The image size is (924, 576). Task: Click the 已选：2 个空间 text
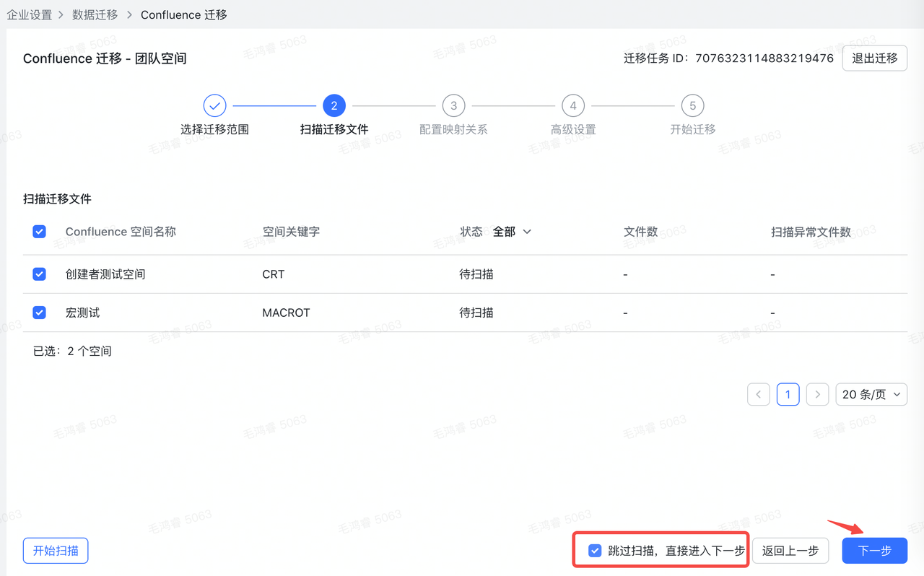pos(72,352)
